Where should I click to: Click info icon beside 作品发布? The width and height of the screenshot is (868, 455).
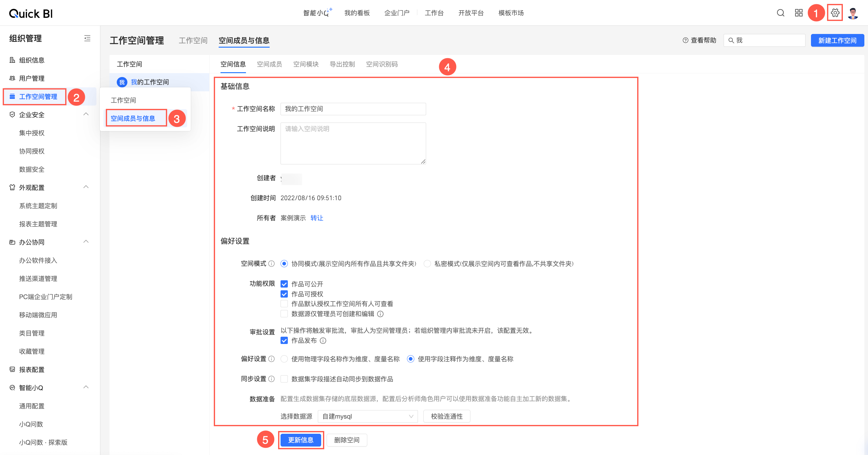click(x=323, y=341)
